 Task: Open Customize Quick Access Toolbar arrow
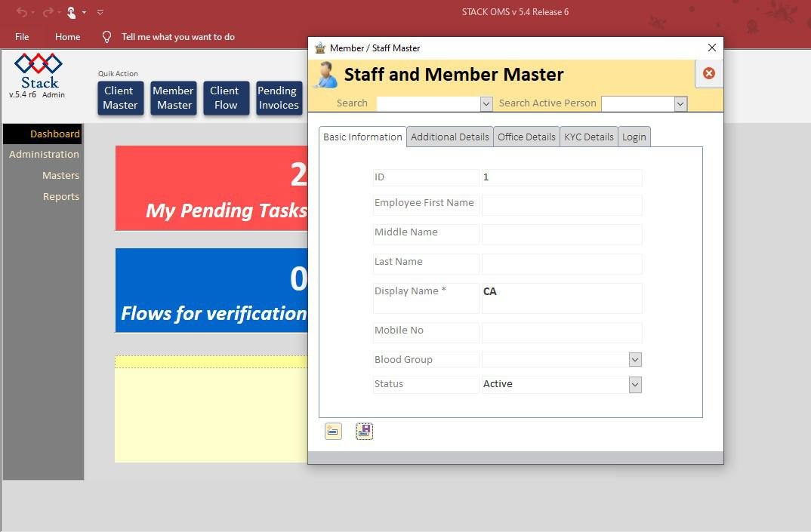click(x=100, y=12)
